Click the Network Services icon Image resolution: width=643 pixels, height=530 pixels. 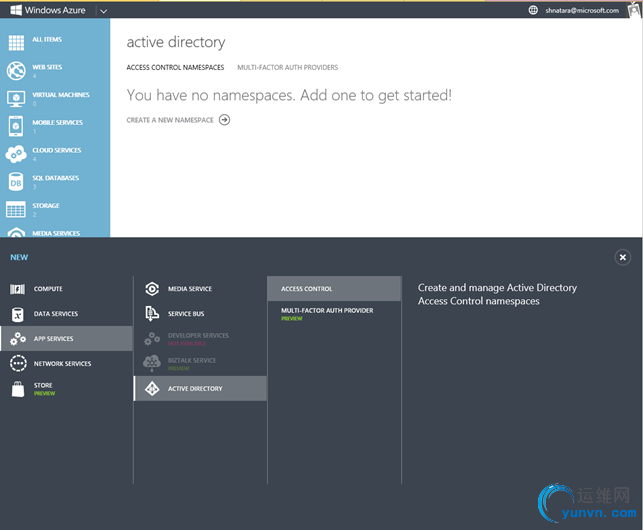18,363
